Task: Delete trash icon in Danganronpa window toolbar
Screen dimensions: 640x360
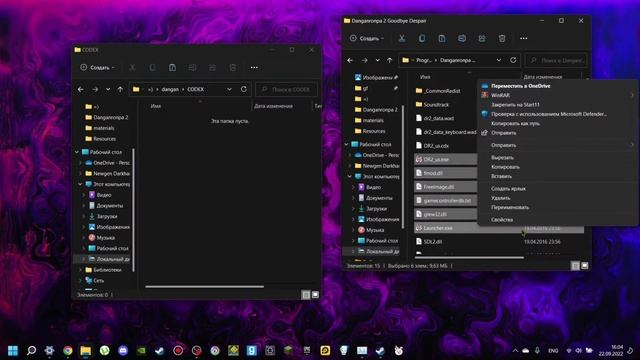Action: click(502, 38)
